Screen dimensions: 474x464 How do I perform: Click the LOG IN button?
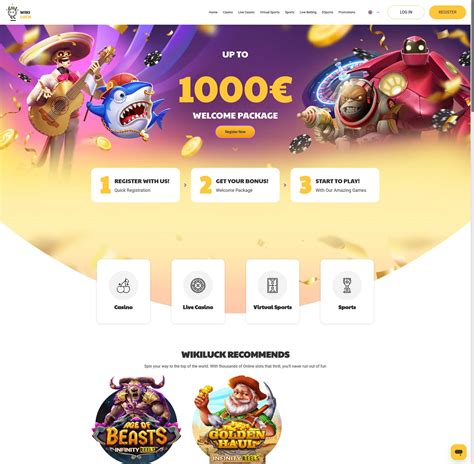[x=406, y=12]
